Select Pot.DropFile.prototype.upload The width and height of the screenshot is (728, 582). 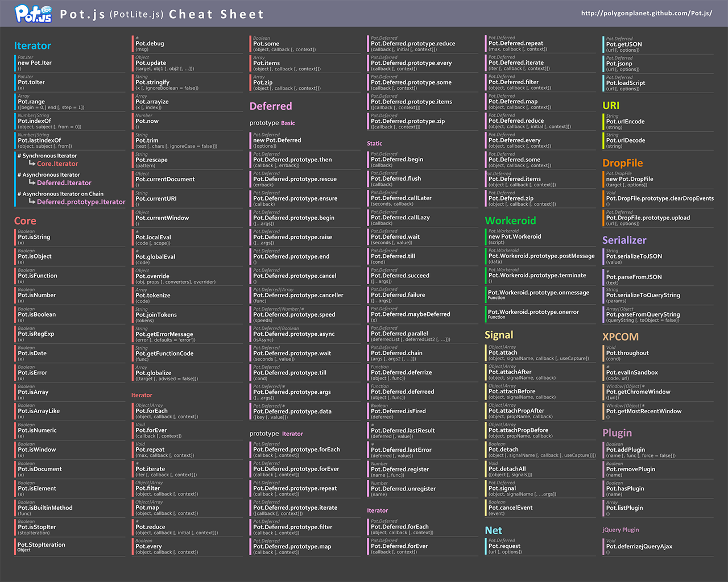pos(659,218)
